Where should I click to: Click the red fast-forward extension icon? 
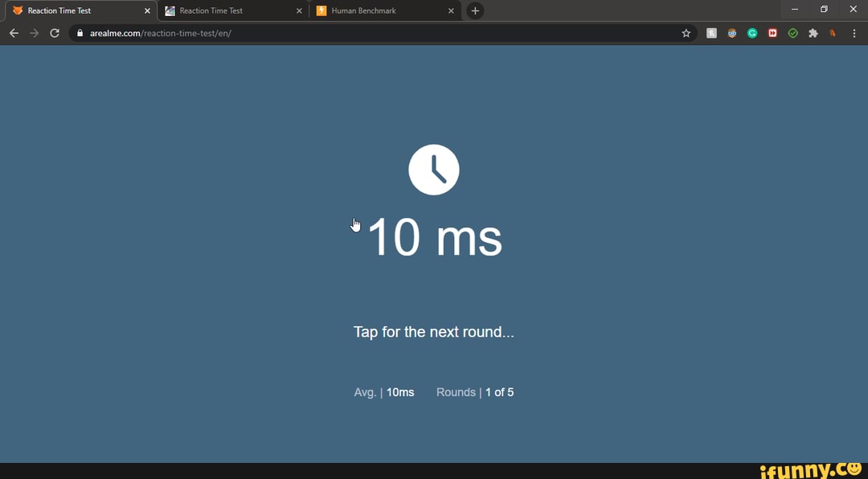point(772,33)
